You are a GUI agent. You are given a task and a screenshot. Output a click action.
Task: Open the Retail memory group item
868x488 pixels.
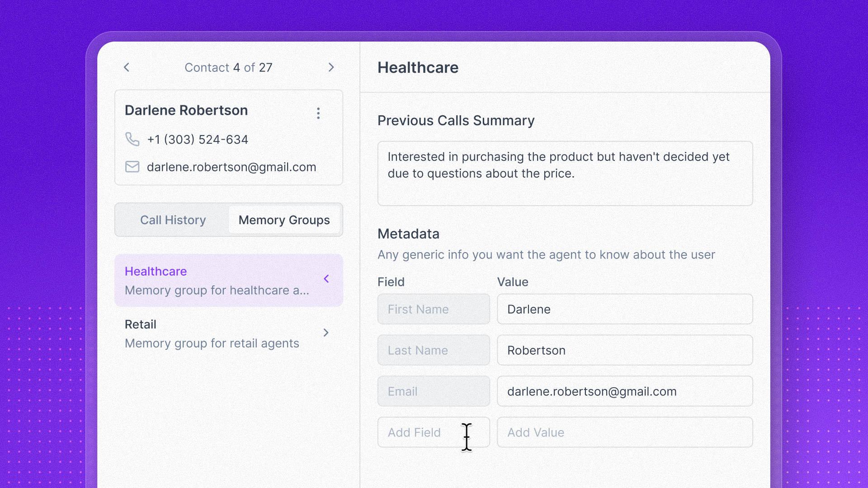(x=212, y=334)
